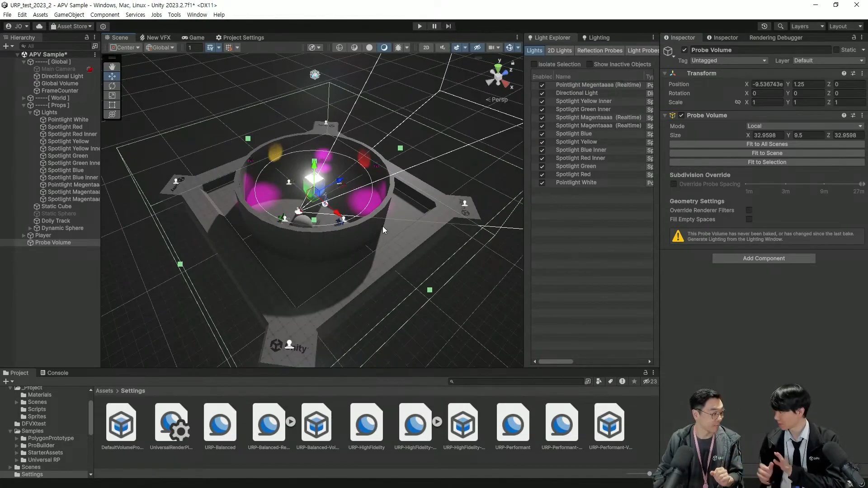Click the Step frame button

(x=448, y=26)
